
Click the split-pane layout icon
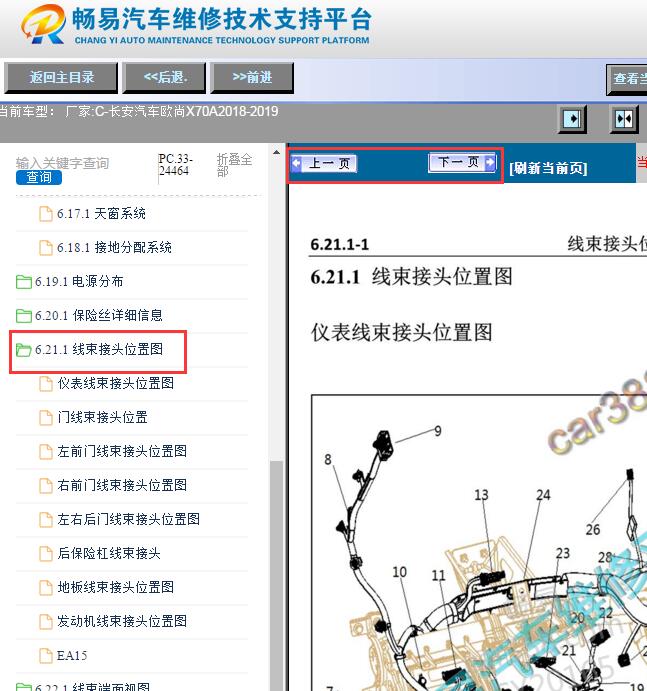[x=624, y=119]
